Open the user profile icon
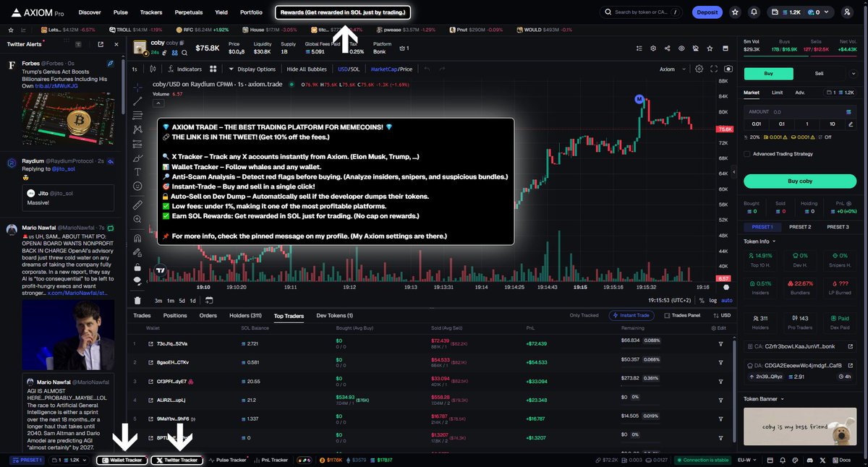This screenshot has width=868, height=467. [847, 12]
